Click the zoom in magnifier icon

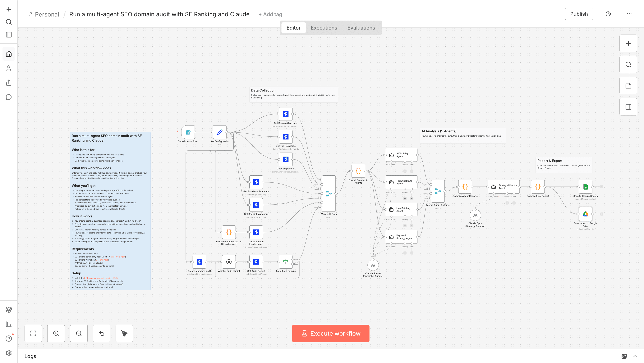pyautogui.click(x=56, y=333)
